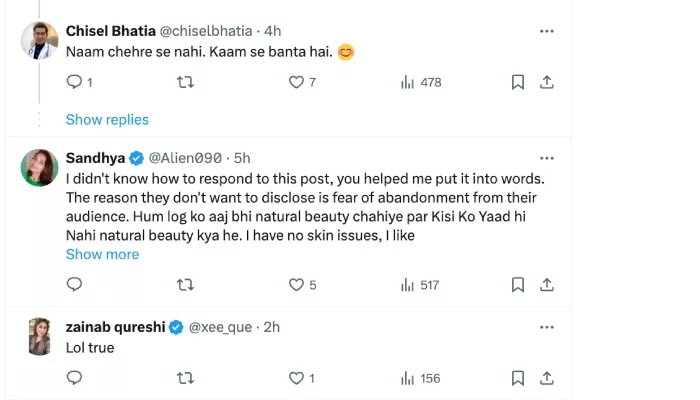Expand Show replies under Chisel's tweet
The image size is (700, 400).
[x=107, y=119]
